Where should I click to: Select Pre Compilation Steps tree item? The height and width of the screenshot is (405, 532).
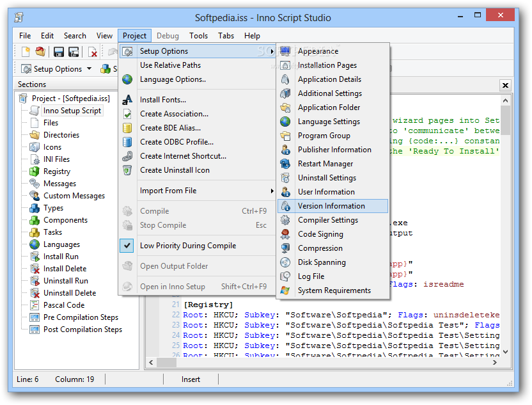click(81, 317)
